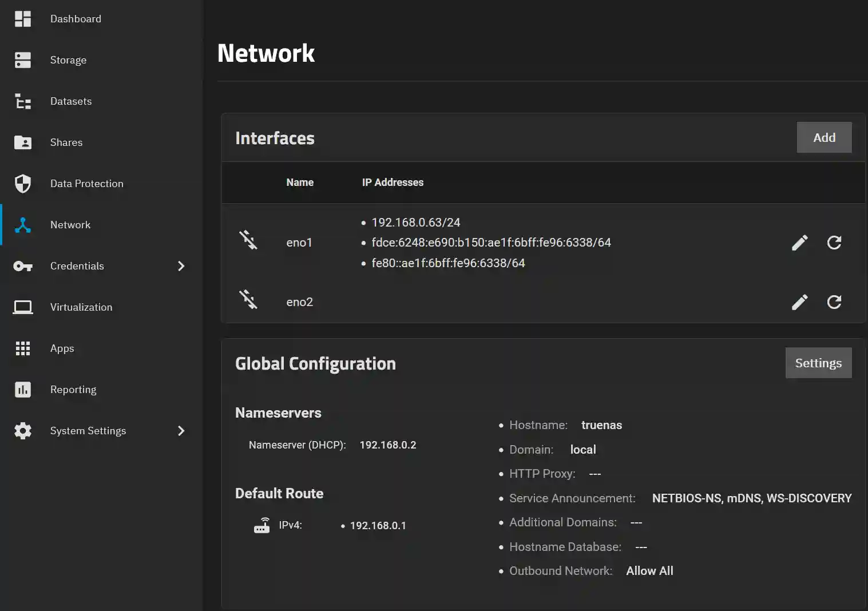868x611 pixels.
Task: Open Global Configuration Settings
Action: [818, 363]
